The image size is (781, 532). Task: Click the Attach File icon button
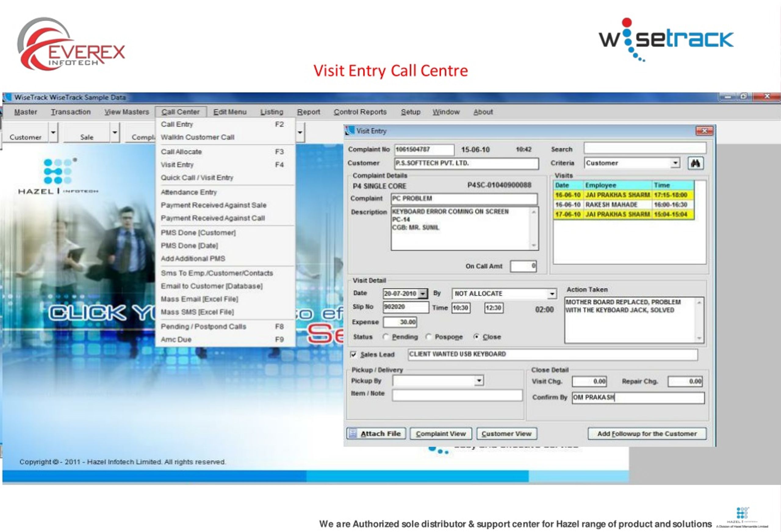(x=376, y=434)
